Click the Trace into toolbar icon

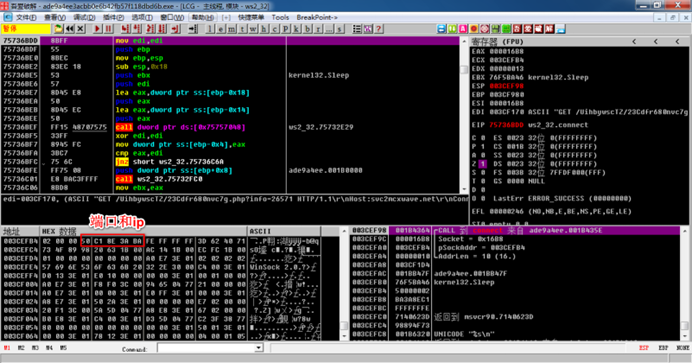point(151,29)
